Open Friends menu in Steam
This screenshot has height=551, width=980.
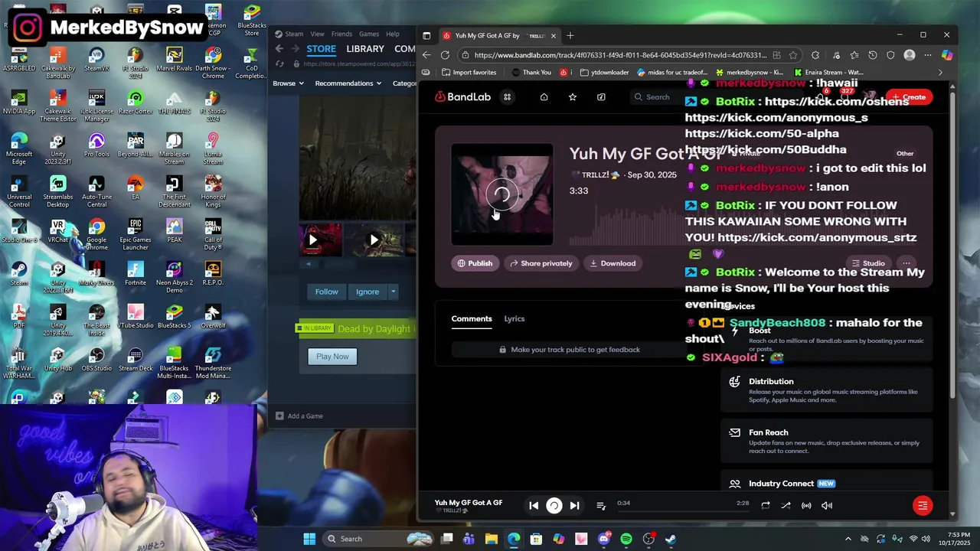341,34
